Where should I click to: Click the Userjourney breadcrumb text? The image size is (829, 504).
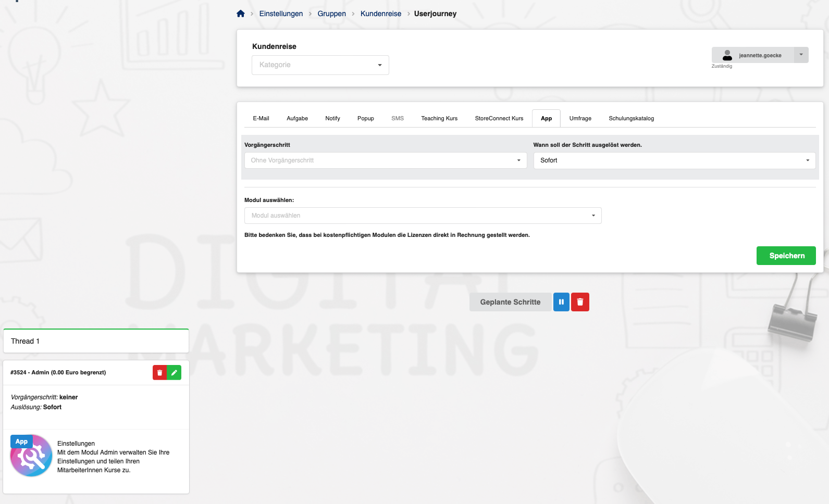[x=435, y=14]
